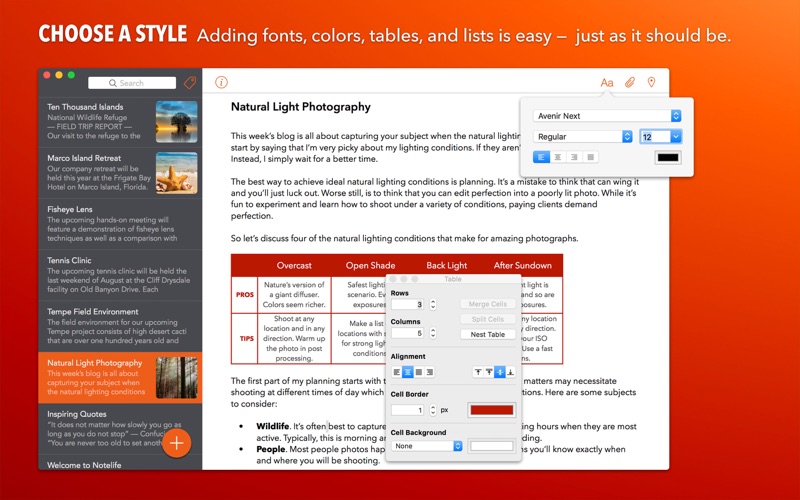Click the Back Light table header cell
Screen dimensions: 800x500
click(446, 265)
